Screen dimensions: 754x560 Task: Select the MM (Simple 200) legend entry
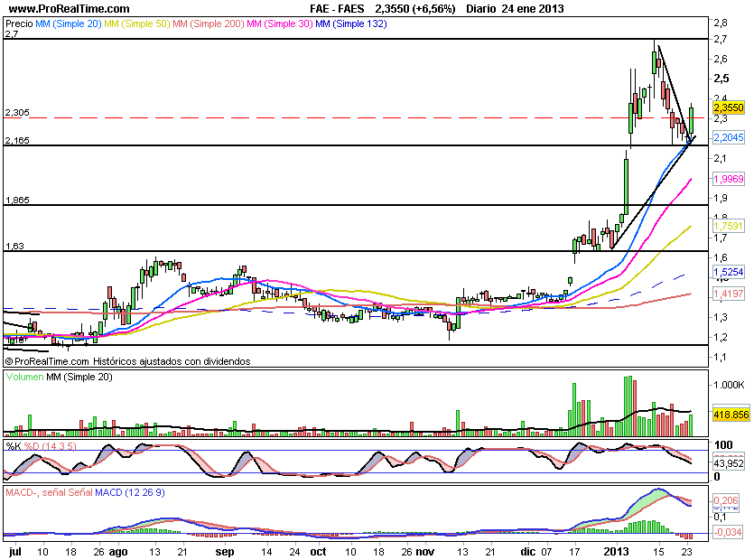[209, 24]
